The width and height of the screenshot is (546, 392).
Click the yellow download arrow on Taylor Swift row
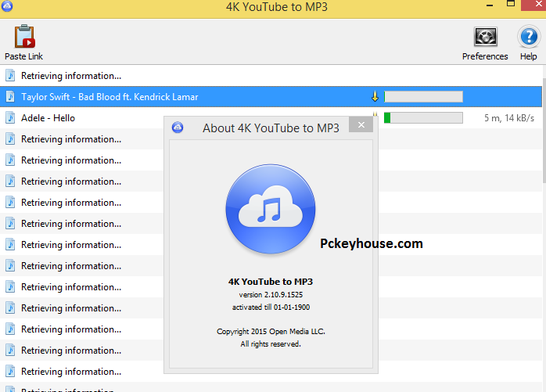375,96
